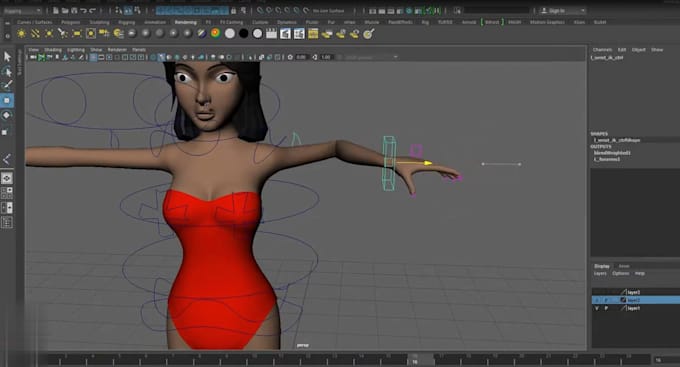Open the Options menu in layer editor

coord(621,273)
